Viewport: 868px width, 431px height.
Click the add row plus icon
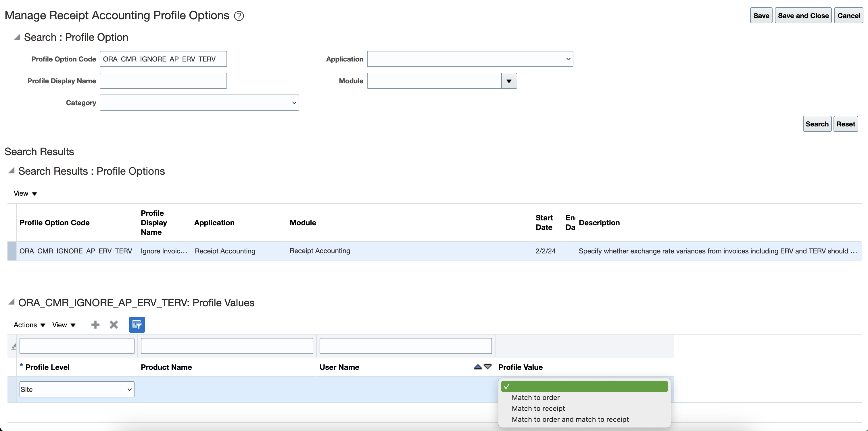coord(95,324)
